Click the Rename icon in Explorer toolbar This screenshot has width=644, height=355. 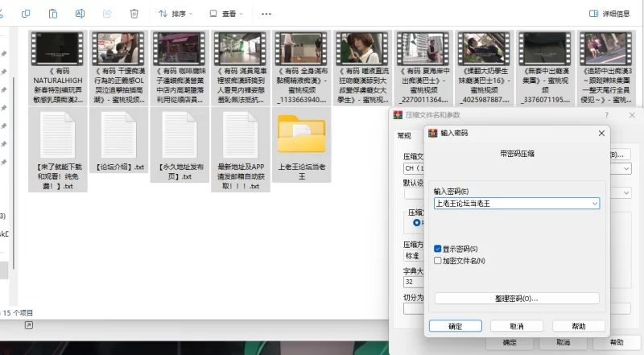(80, 14)
